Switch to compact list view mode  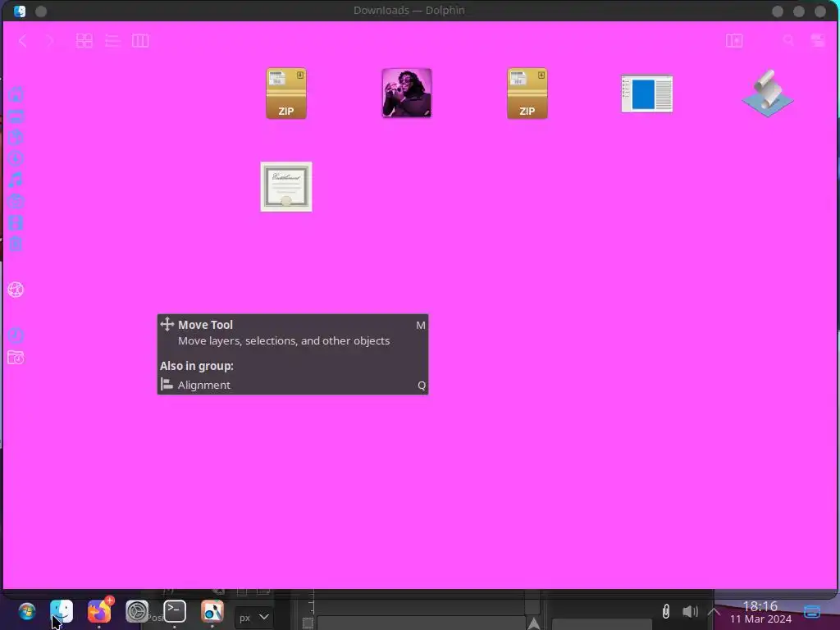click(x=112, y=41)
